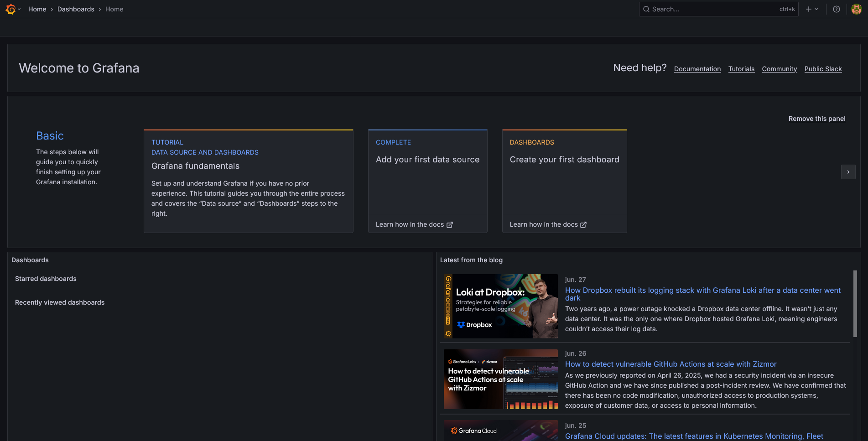This screenshot has height=441, width=868.
Task: Open the help menu question mark icon
Action: (836, 9)
